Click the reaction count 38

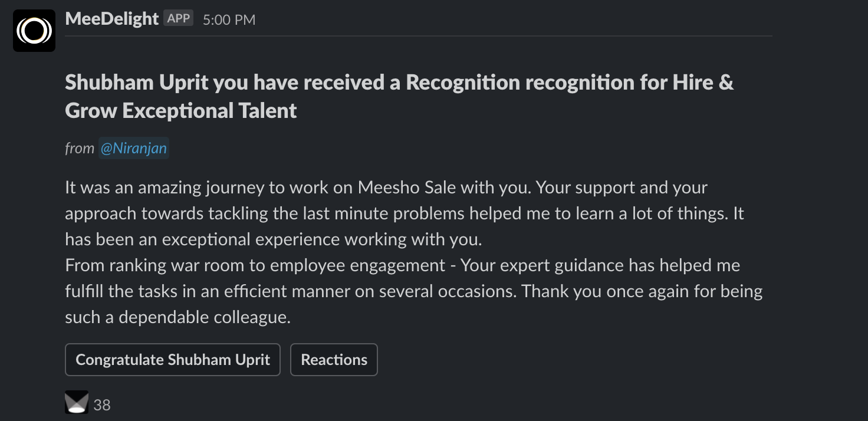click(102, 405)
